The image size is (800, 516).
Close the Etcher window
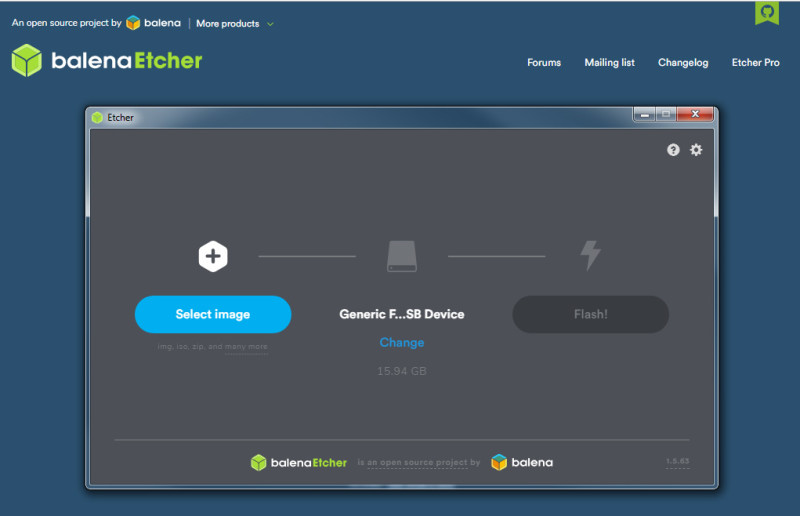695,114
